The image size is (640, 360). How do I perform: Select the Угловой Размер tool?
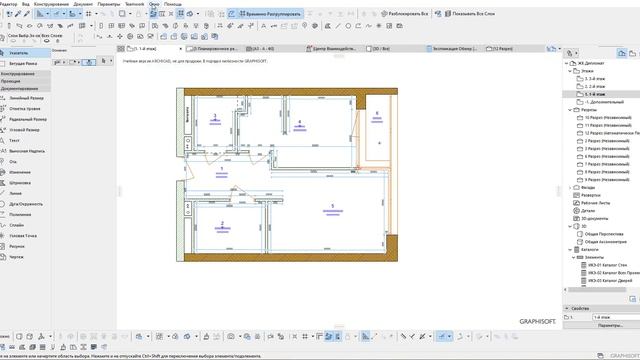coord(24,130)
